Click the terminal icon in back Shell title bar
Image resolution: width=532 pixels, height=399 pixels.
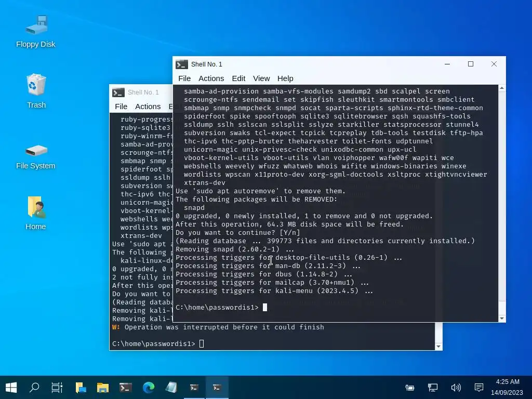[118, 92]
